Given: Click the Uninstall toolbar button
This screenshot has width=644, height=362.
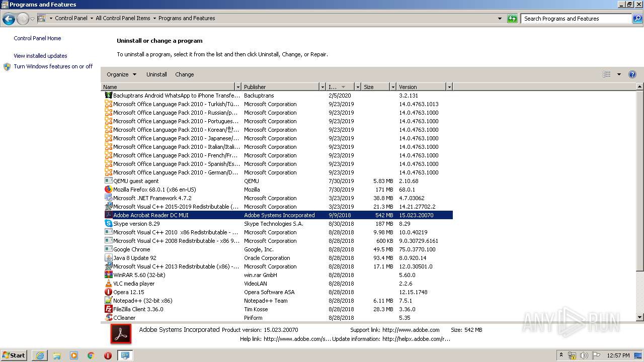Looking at the screenshot, I should pyautogui.click(x=156, y=74).
